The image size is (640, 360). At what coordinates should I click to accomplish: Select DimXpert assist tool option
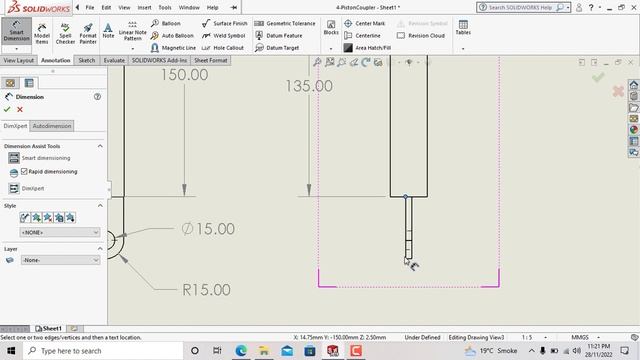(x=27, y=189)
